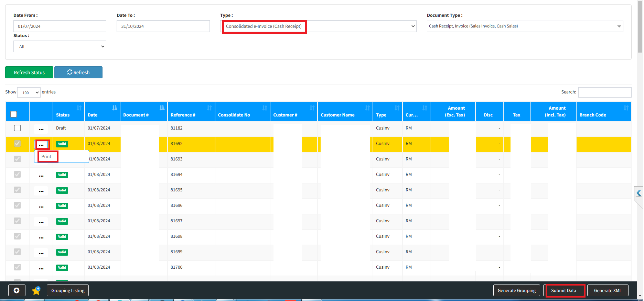
Task: Expand the Document Type dropdown
Action: click(x=525, y=26)
